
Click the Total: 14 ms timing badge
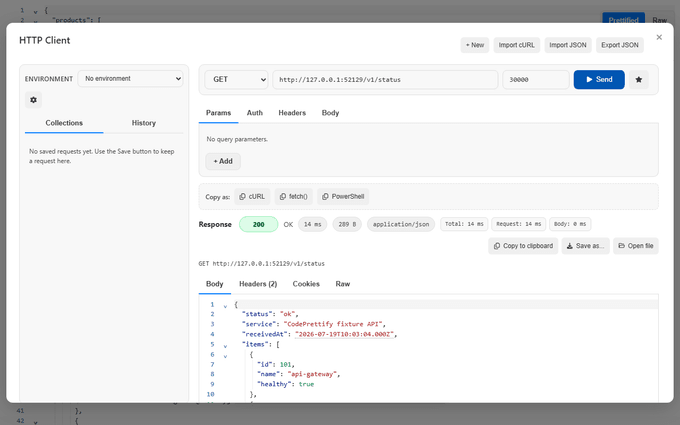[x=464, y=224]
